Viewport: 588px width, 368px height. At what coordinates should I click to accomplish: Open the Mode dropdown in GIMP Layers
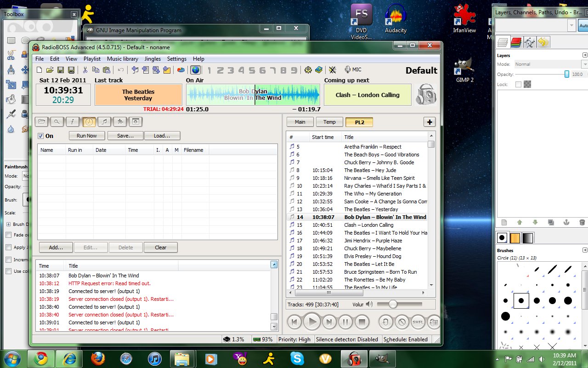pyautogui.click(x=551, y=64)
